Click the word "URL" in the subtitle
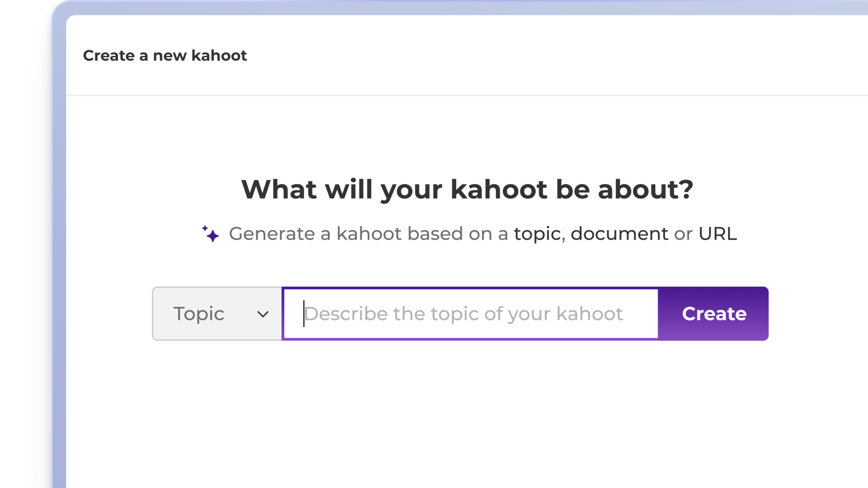 pos(718,234)
